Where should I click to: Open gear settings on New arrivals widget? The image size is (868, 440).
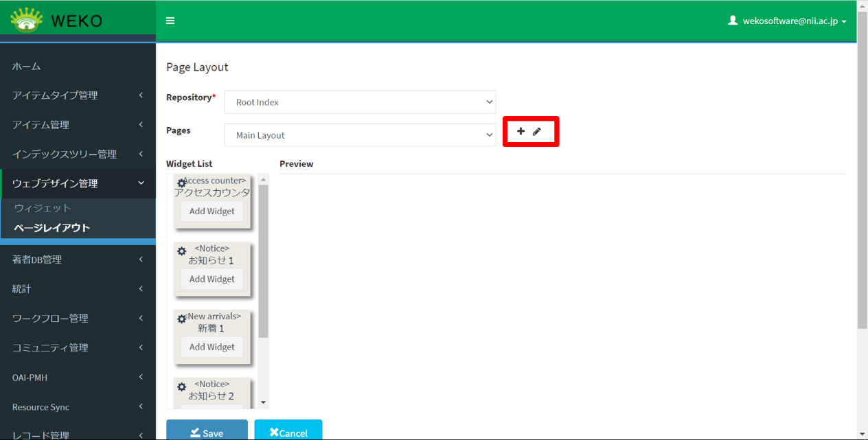point(181,319)
